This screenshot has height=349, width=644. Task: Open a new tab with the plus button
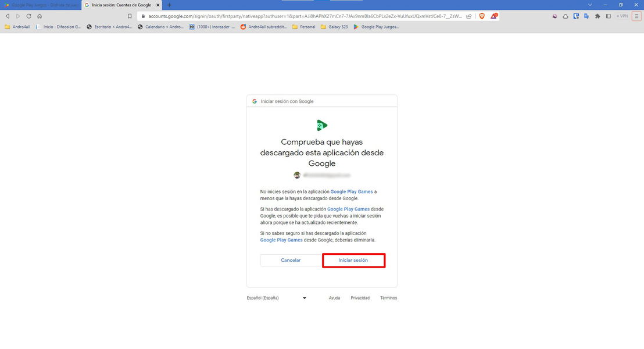(169, 5)
